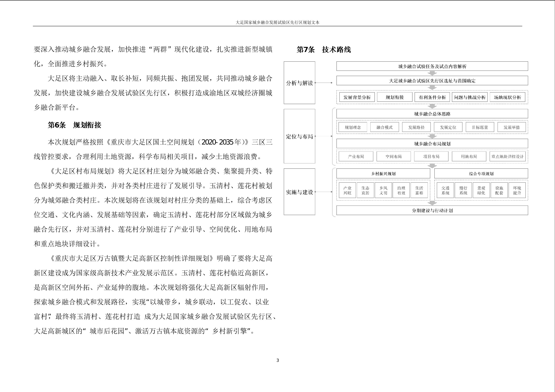Click the 目标愿景 flowchart box
Viewport: 555px width, 392px height.
pyautogui.click(x=480, y=127)
